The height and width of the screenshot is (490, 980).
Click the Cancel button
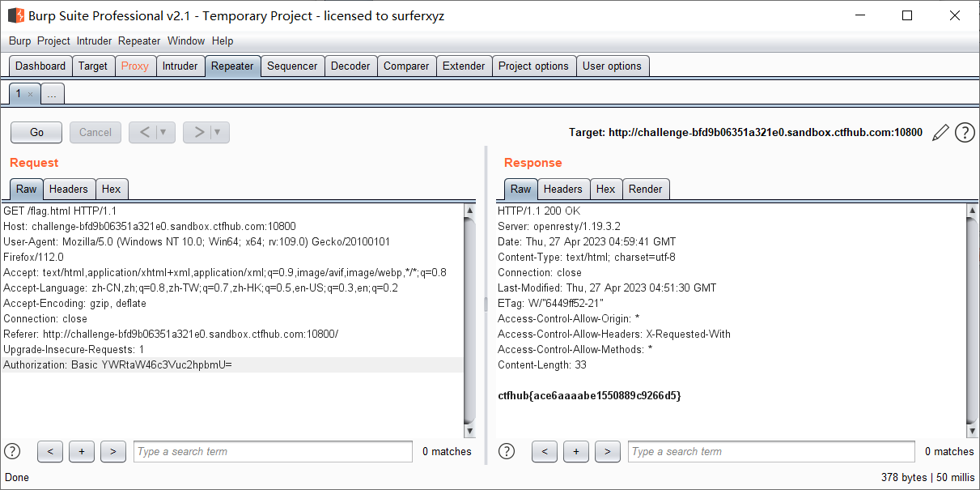(95, 132)
